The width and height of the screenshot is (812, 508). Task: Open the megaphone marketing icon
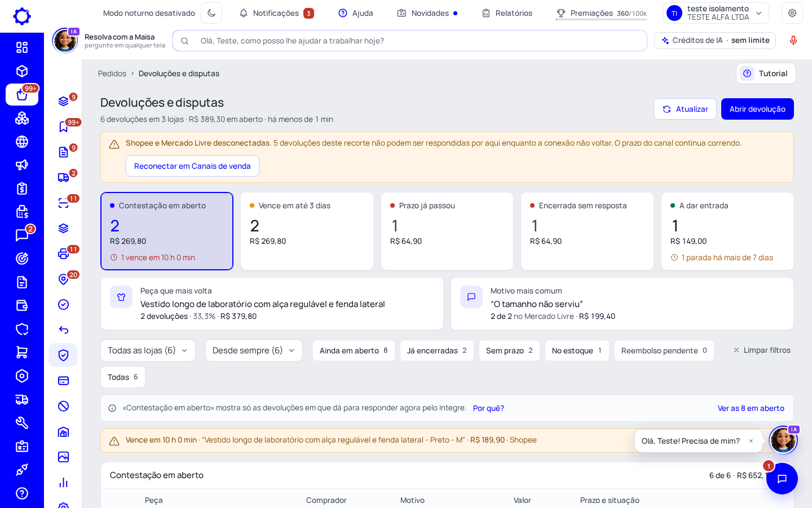tap(22, 165)
